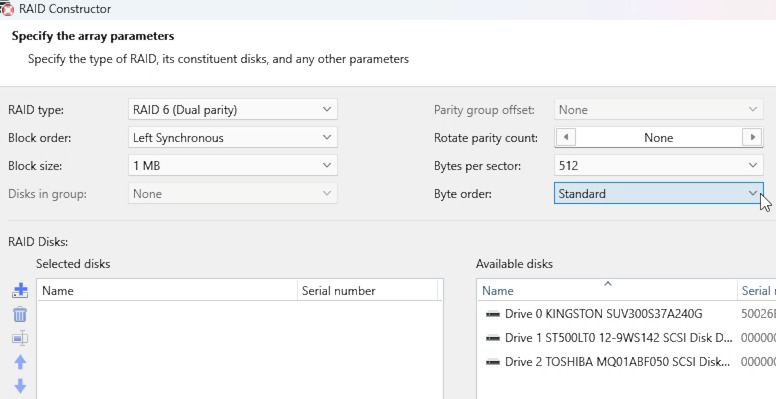Click the add disk plus icon
776x399 pixels.
tap(20, 291)
